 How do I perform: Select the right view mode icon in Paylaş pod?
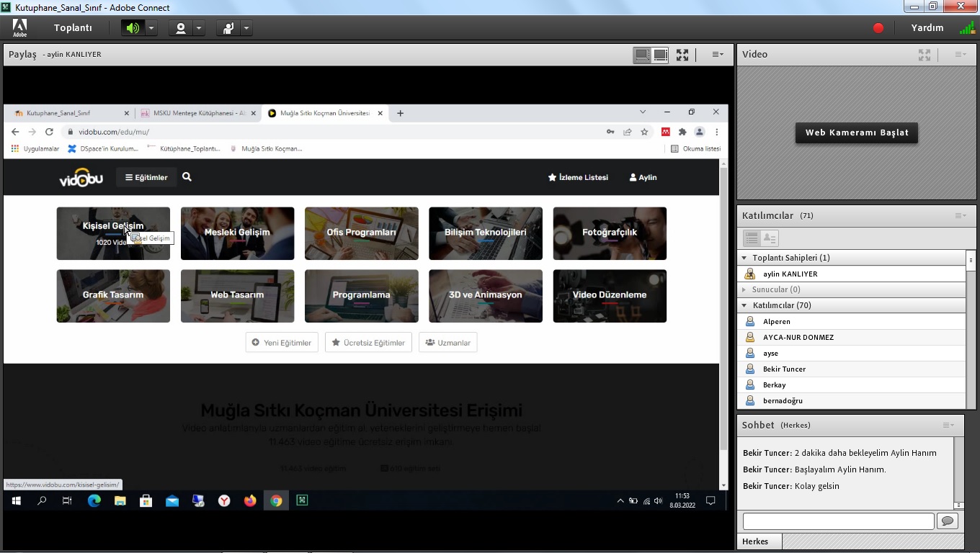pyautogui.click(x=660, y=55)
